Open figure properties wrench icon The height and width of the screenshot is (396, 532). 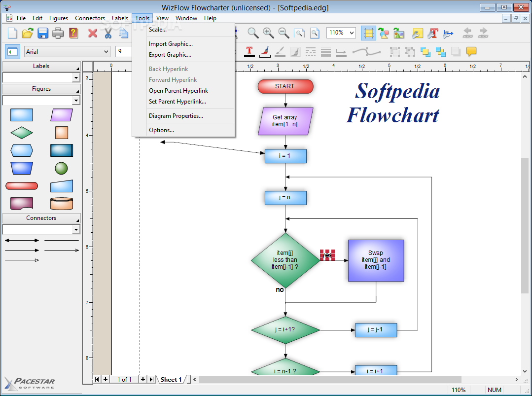click(418, 33)
